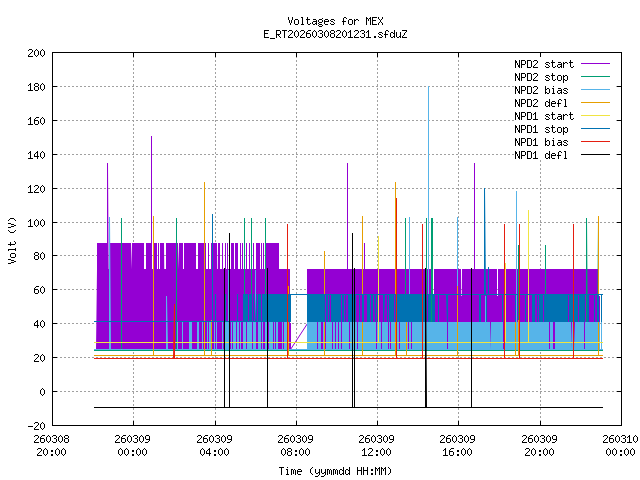Click the -20 tick on the y-axis

(35, 426)
